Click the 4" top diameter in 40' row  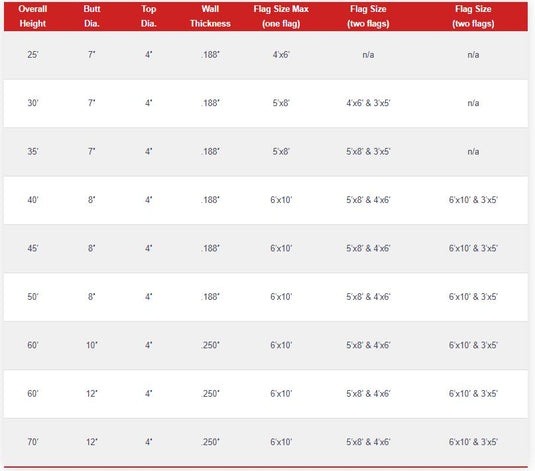tap(149, 200)
